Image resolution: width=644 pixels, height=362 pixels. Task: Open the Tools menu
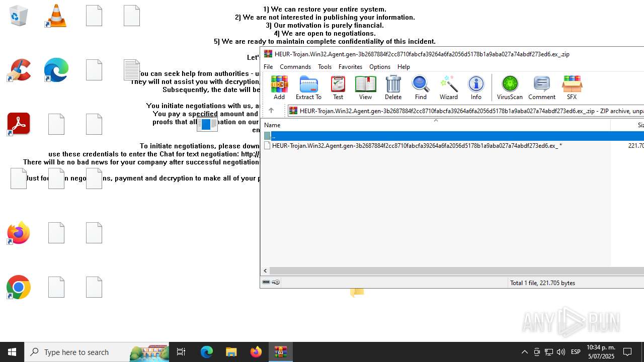(x=325, y=66)
